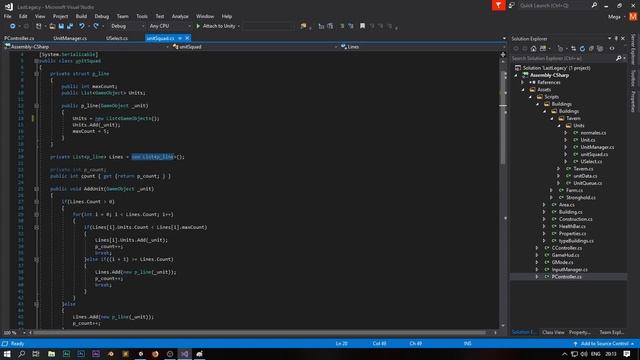Viewport: 640px width, 360px height.
Task: Open the Lines member navigation dropdown
Action: [422, 47]
